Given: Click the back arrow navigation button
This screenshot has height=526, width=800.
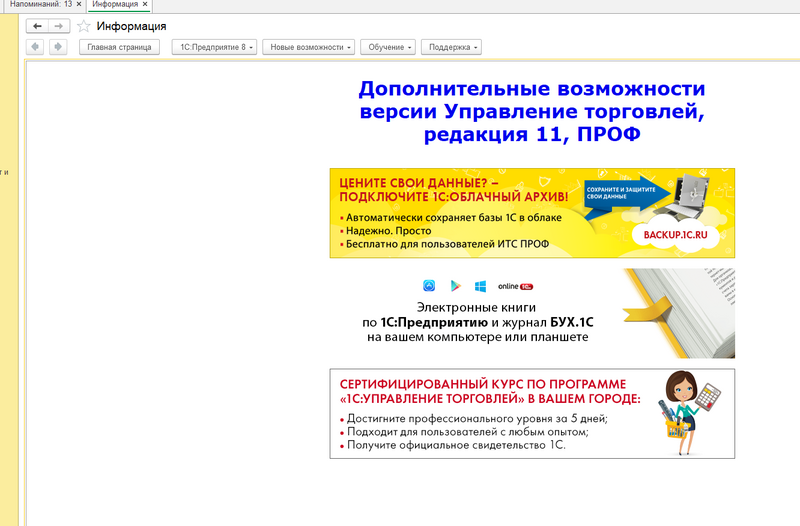Looking at the screenshot, I should click(37, 26).
